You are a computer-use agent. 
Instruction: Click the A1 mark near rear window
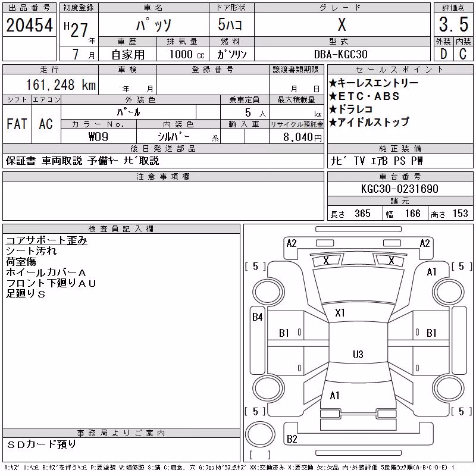tap(334, 396)
